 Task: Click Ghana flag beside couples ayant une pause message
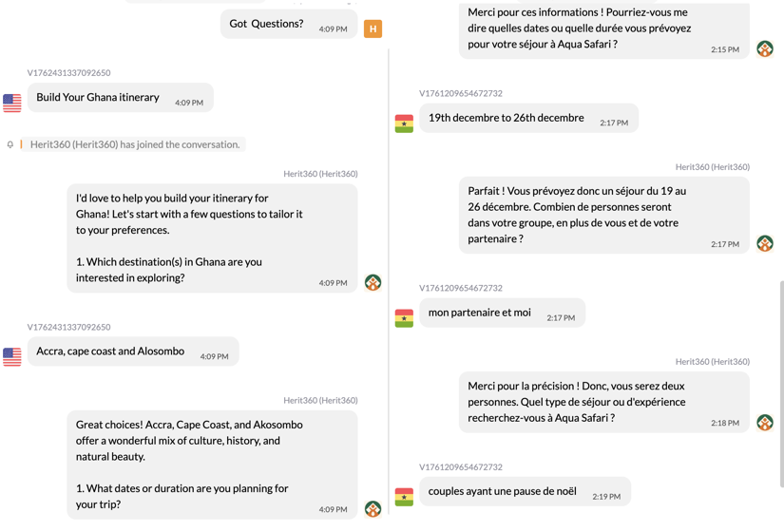pos(404,496)
